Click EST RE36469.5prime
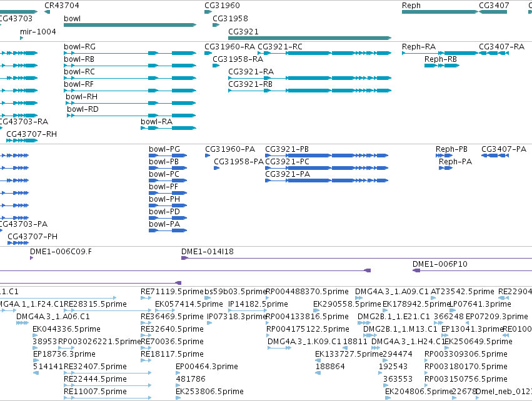Image resolution: width=532 pixels, height=401 pixels. [146, 323]
